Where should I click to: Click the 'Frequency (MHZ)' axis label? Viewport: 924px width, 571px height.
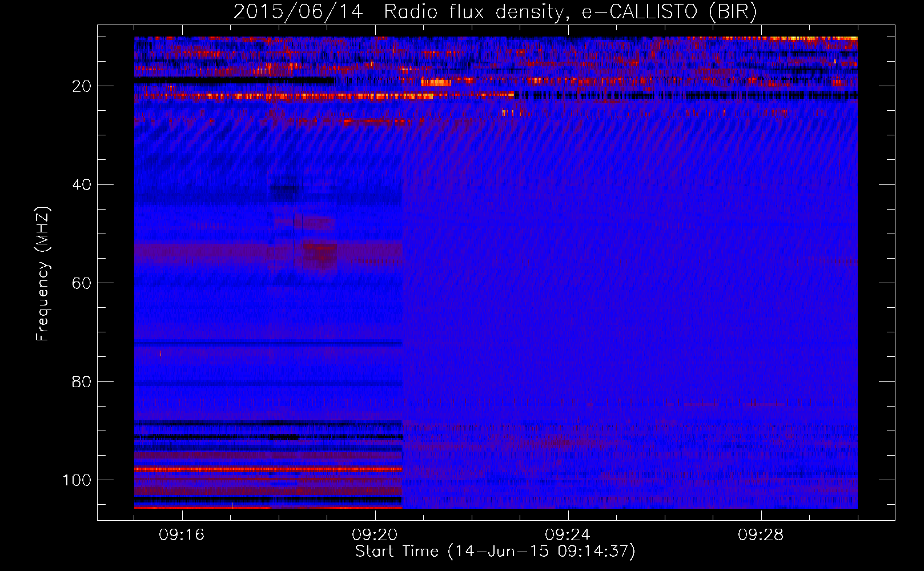coord(43,274)
